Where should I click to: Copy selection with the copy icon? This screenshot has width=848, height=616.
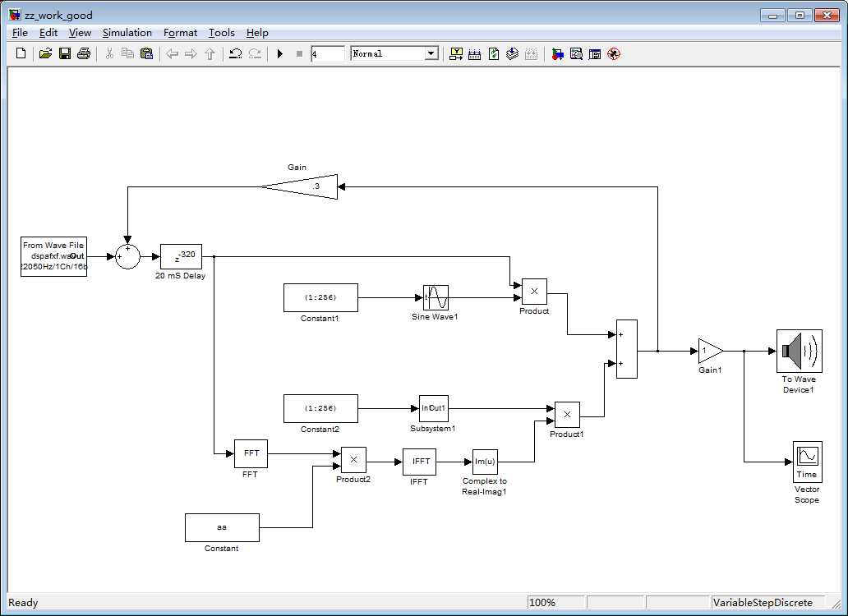tap(127, 53)
